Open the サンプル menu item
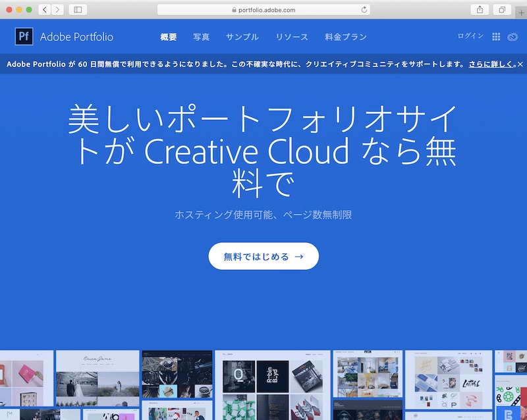The height and width of the screenshot is (420, 527). tap(242, 37)
